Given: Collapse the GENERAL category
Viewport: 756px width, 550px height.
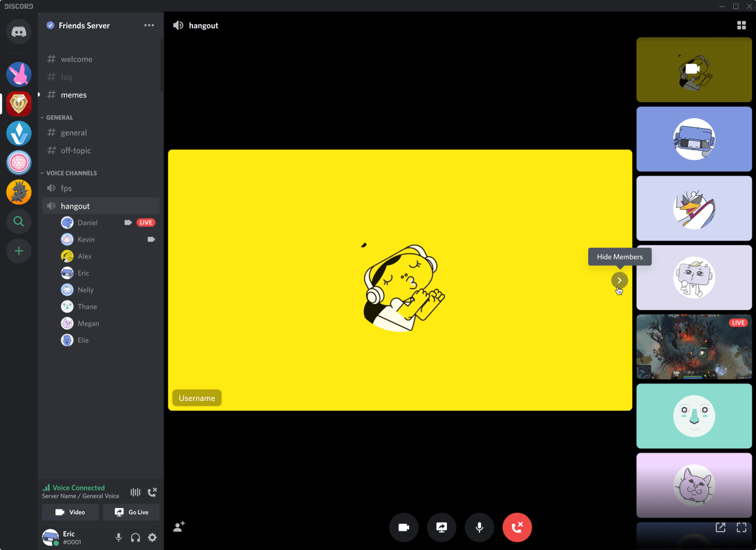Looking at the screenshot, I should (x=59, y=118).
